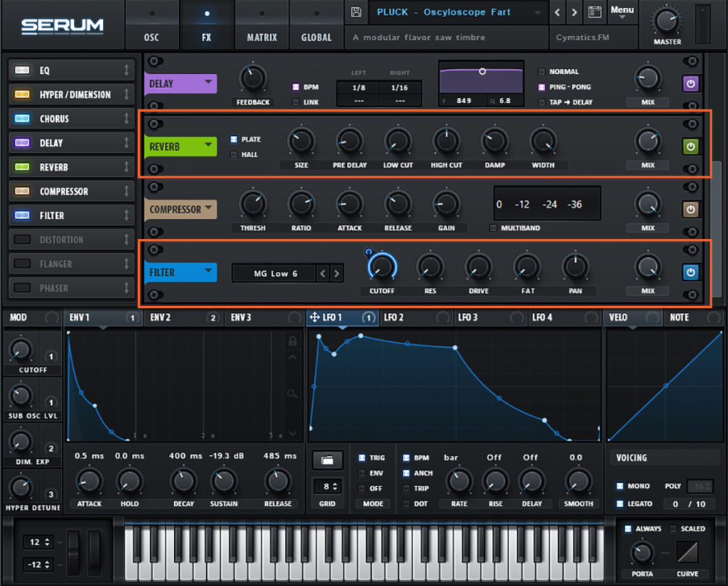Enable the Delay BPM checkbox

[x=296, y=87]
